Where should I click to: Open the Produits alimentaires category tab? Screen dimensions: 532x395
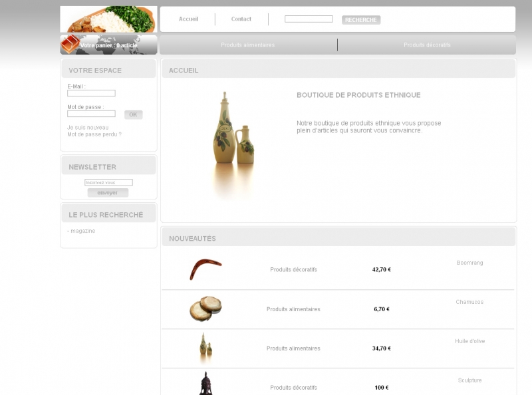point(247,45)
